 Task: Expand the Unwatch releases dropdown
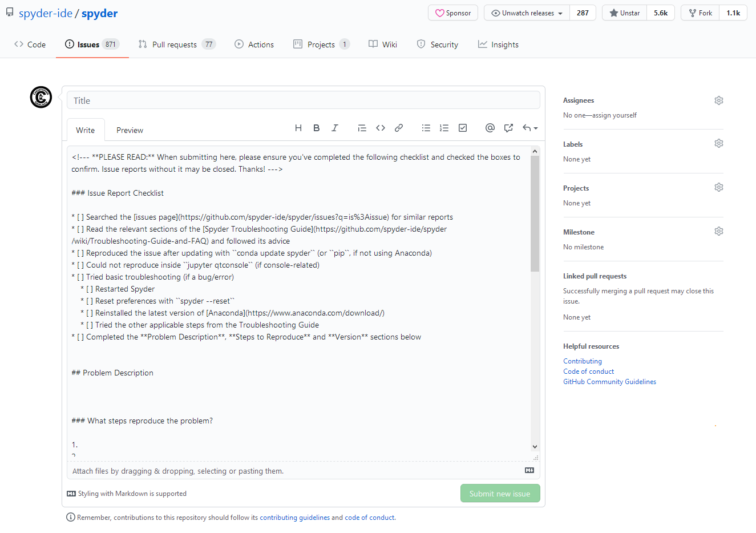pyautogui.click(x=525, y=12)
